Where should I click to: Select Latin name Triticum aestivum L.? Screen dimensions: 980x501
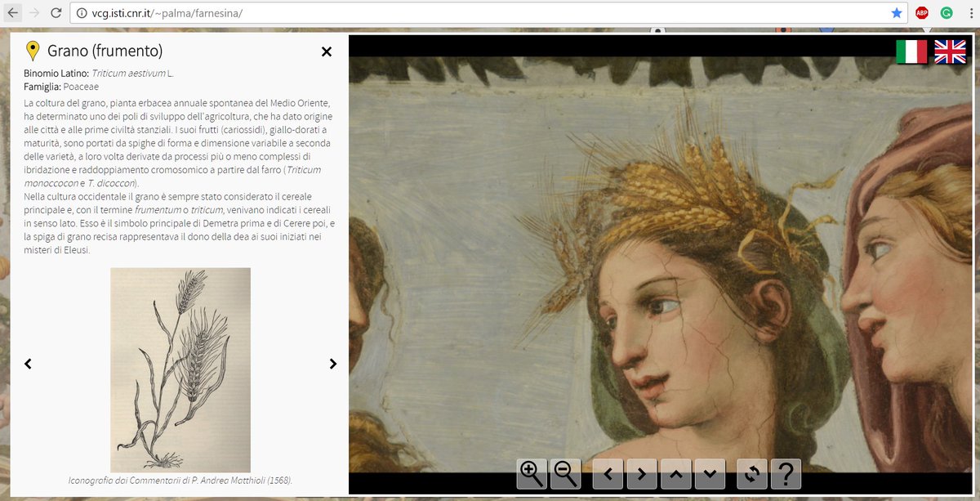(132, 74)
